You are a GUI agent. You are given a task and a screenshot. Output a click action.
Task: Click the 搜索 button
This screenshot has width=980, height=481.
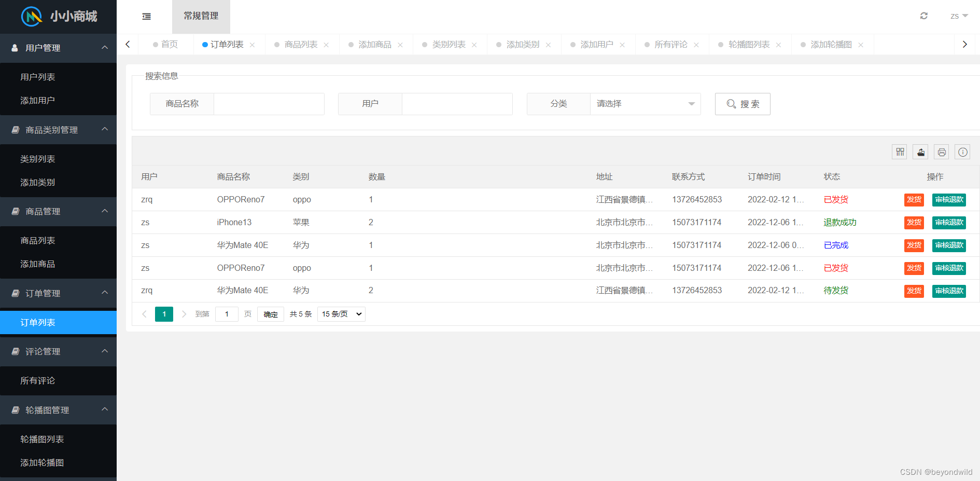point(743,104)
